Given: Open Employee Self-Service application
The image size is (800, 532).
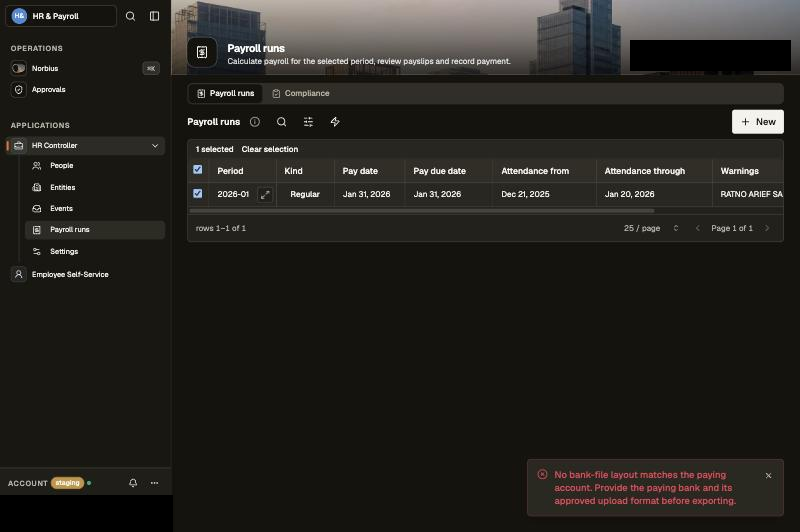Looking at the screenshot, I should click(x=86, y=274).
